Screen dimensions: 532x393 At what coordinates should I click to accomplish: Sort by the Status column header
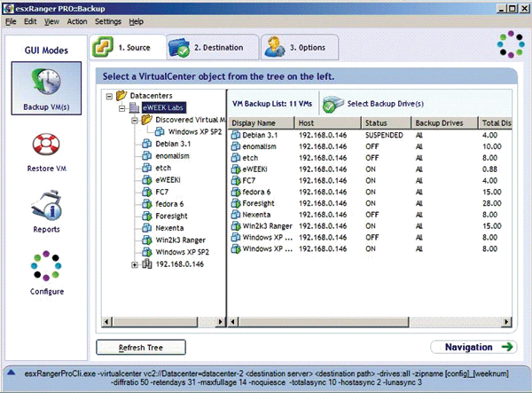(x=386, y=122)
